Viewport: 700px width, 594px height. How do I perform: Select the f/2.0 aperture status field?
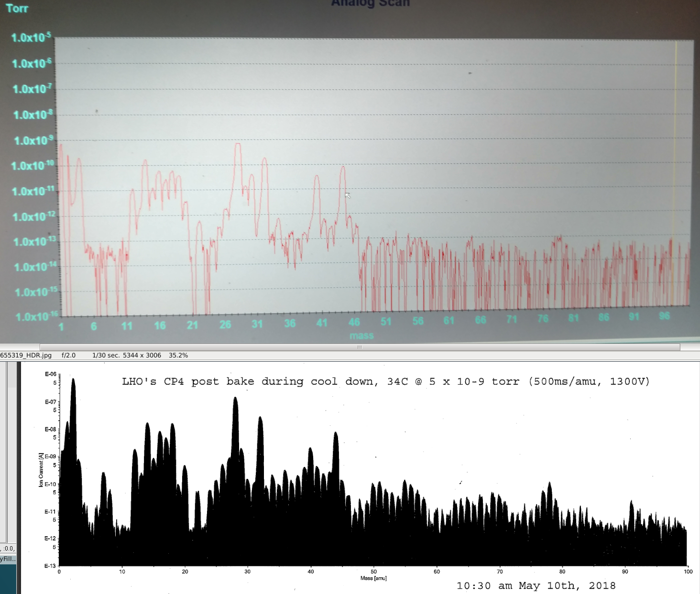coord(68,356)
